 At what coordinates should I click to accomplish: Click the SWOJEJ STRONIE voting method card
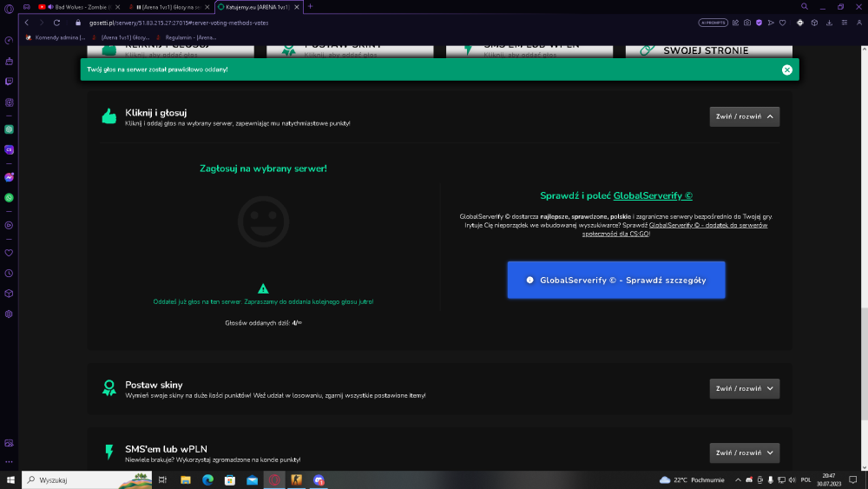[x=709, y=51]
